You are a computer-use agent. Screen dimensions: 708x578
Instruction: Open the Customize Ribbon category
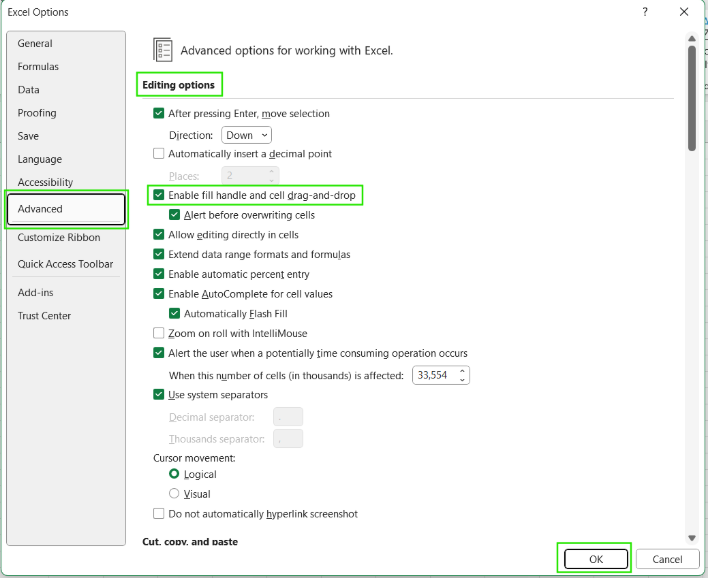(x=58, y=238)
